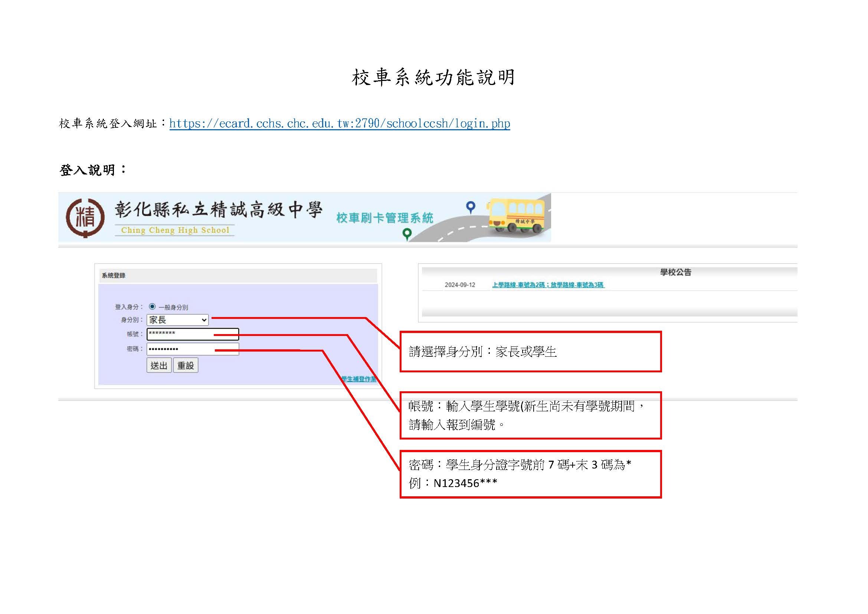Screen dimensions: 868x614
Task: Click the 重設 reset button
Action: [x=186, y=365]
